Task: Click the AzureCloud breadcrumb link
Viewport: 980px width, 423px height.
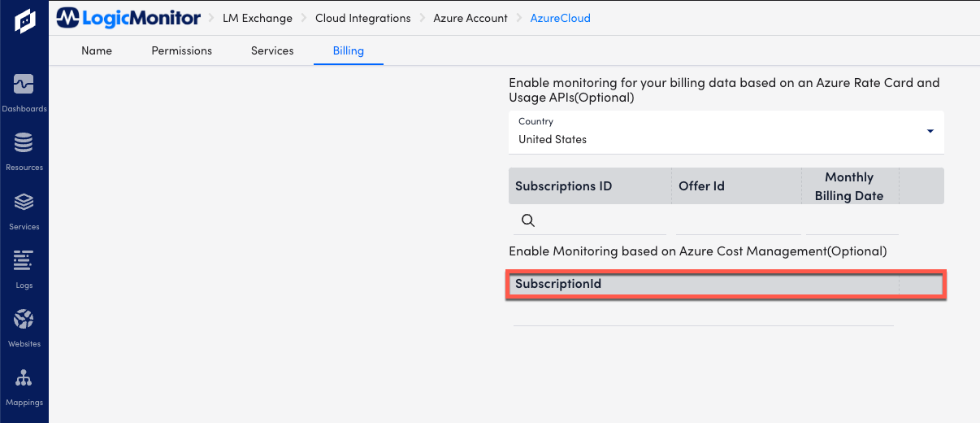Action: (x=561, y=18)
